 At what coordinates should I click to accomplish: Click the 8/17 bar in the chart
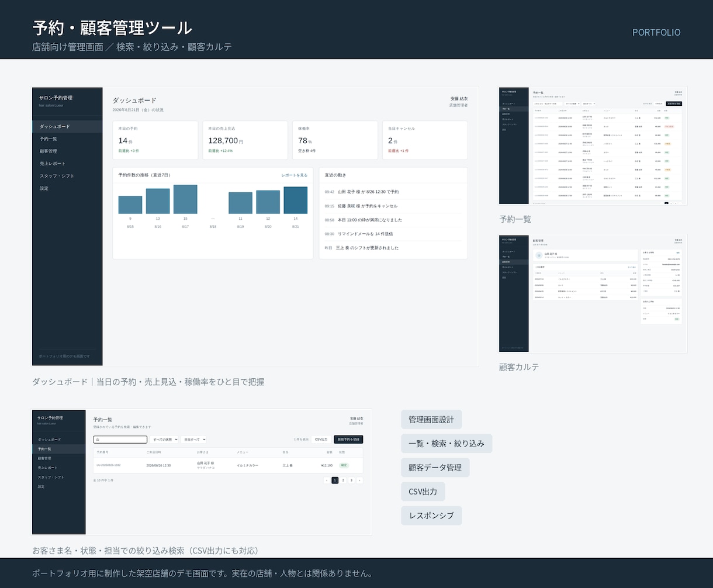(x=185, y=199)
